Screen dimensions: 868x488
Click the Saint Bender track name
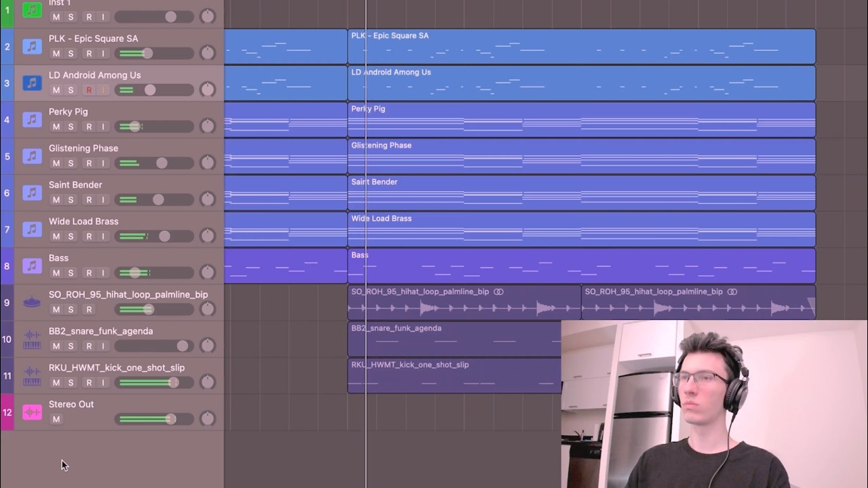tap(75, 185)
